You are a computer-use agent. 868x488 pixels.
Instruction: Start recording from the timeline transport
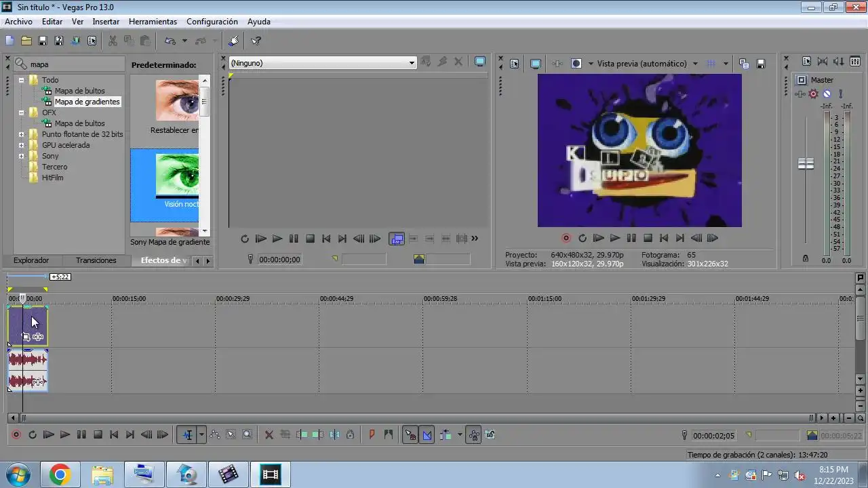pos(16,435)
